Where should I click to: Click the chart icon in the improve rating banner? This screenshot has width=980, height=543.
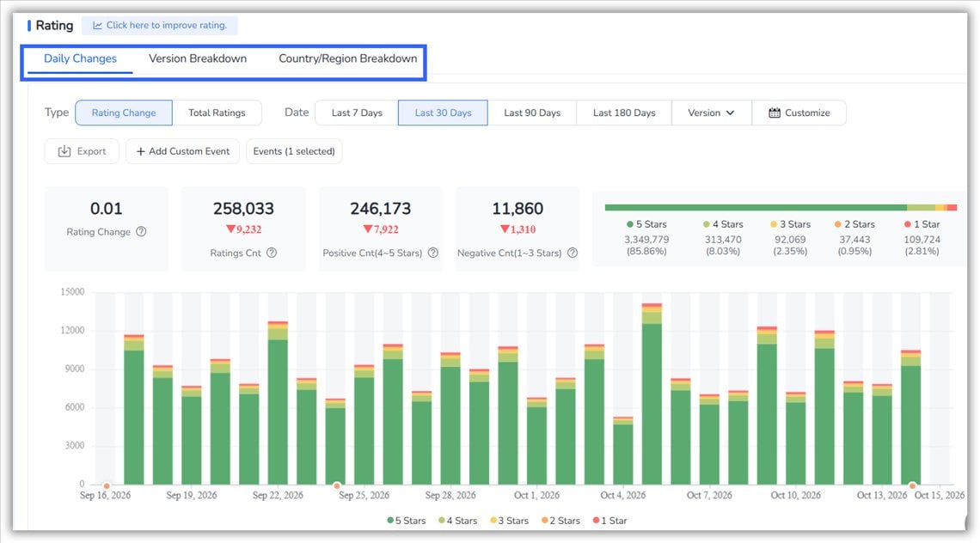[x=97, y=26]
